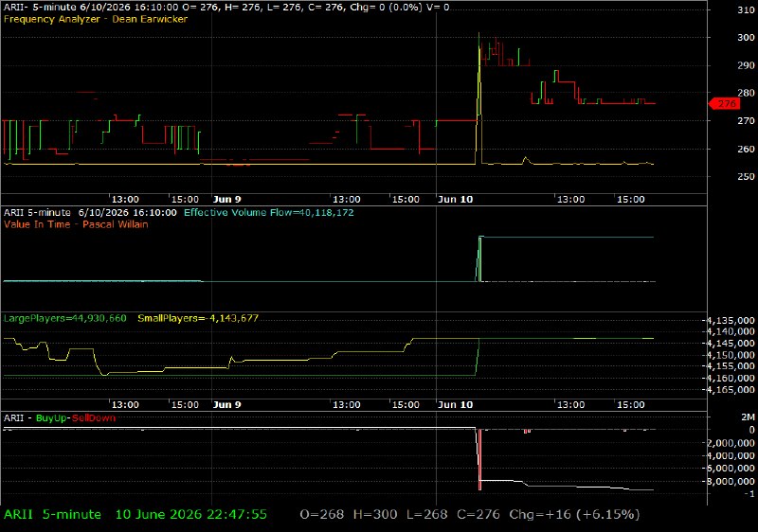This screenshot has width=758, height=532.
Task: Click the 'LargePlayers=44,930,660' value
Action: click(64, 318)
